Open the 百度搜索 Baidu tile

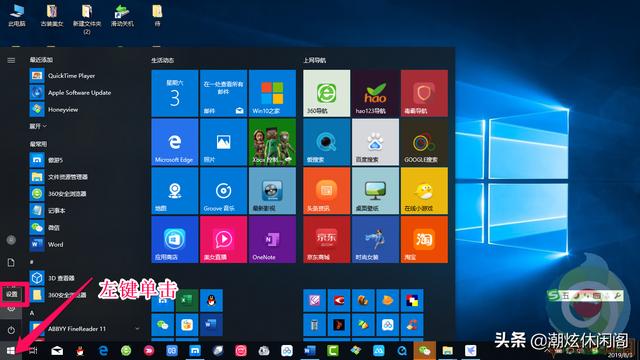(x=375, y=142)
